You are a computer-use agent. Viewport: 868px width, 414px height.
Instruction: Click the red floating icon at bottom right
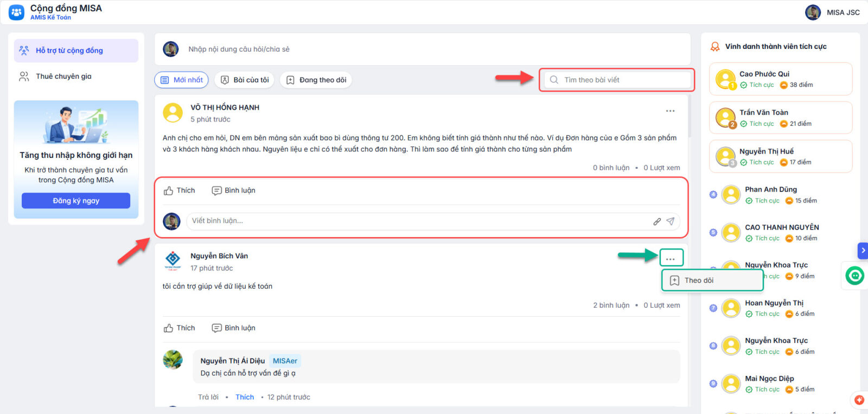[x=859, y=400]
